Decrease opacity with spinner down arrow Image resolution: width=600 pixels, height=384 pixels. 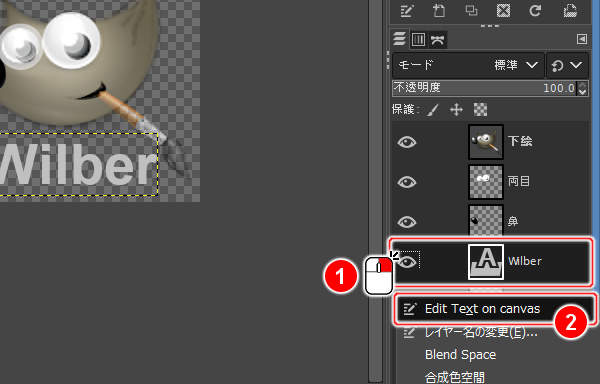pos(582,92)
